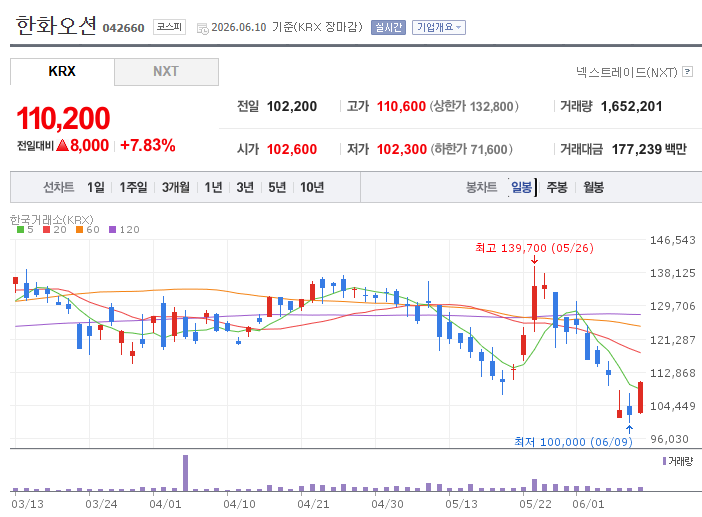Click the 96,030 price axis label

click(x=669, y=439)
